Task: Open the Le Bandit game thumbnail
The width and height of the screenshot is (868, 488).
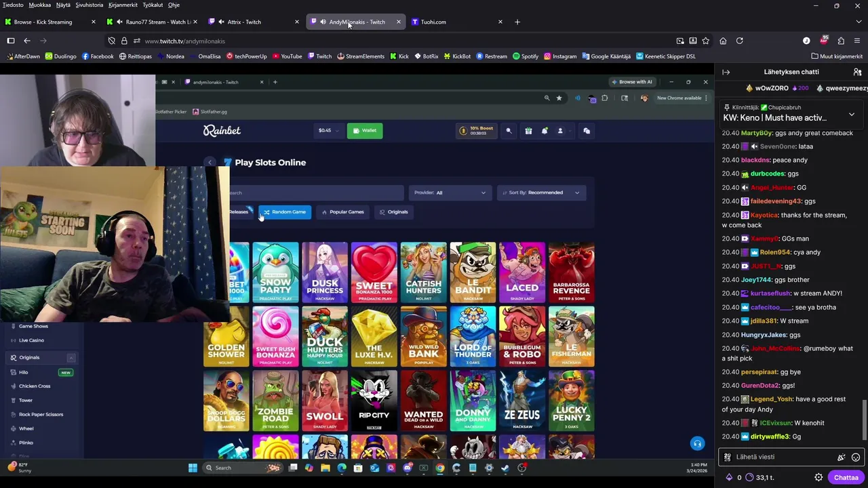Action: pyautogui.click(x=473, y=272)
